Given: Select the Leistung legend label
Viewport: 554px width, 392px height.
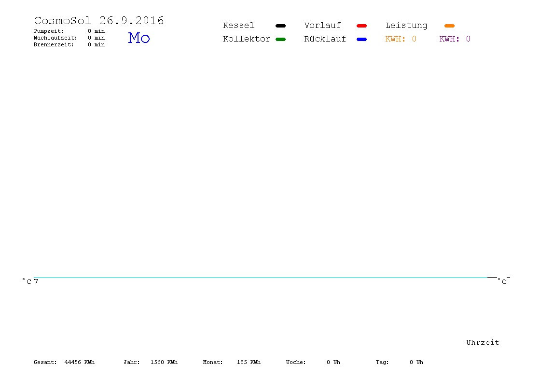Looking at the screenshot, I should tap(406, 26).
